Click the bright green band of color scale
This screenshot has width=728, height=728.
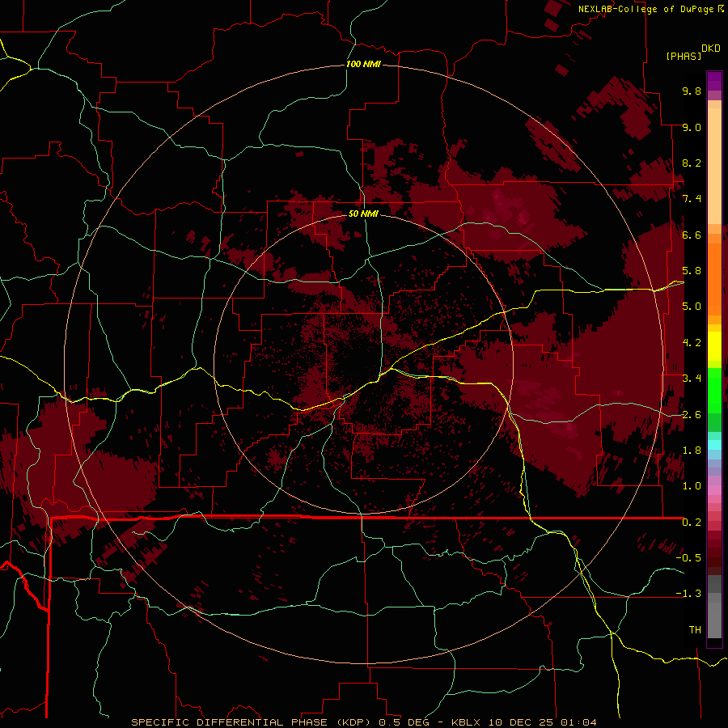point(714,390)
